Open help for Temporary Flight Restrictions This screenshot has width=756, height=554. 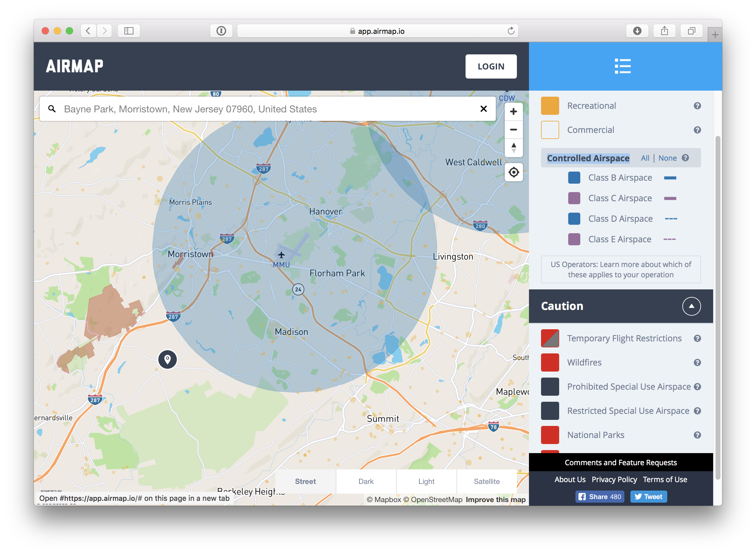(697, 338)
